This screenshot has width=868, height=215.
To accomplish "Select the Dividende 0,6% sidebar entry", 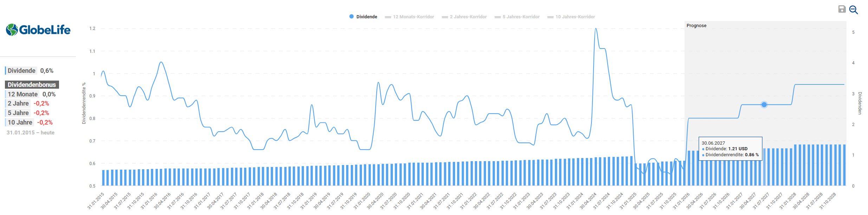I will click(30, 71).
